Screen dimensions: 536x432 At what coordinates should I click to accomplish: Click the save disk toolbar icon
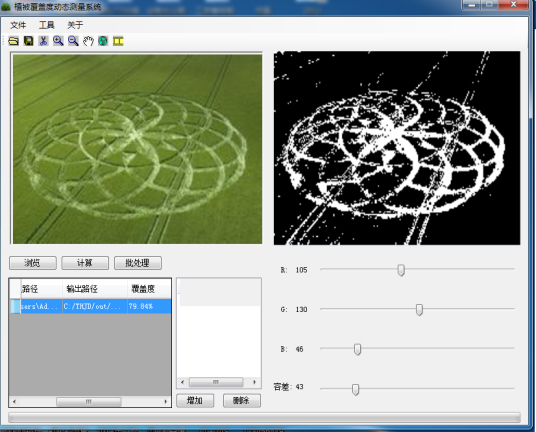point(28,41)
